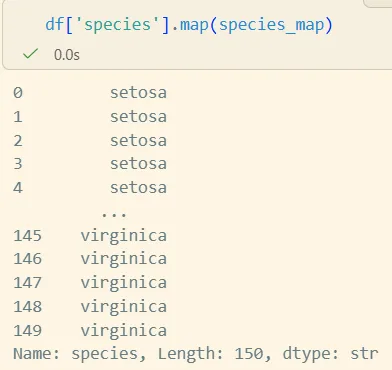This screenshot has height=370, width=392.
Task: Click index label 149 in output
Action: tap(28, 331)
